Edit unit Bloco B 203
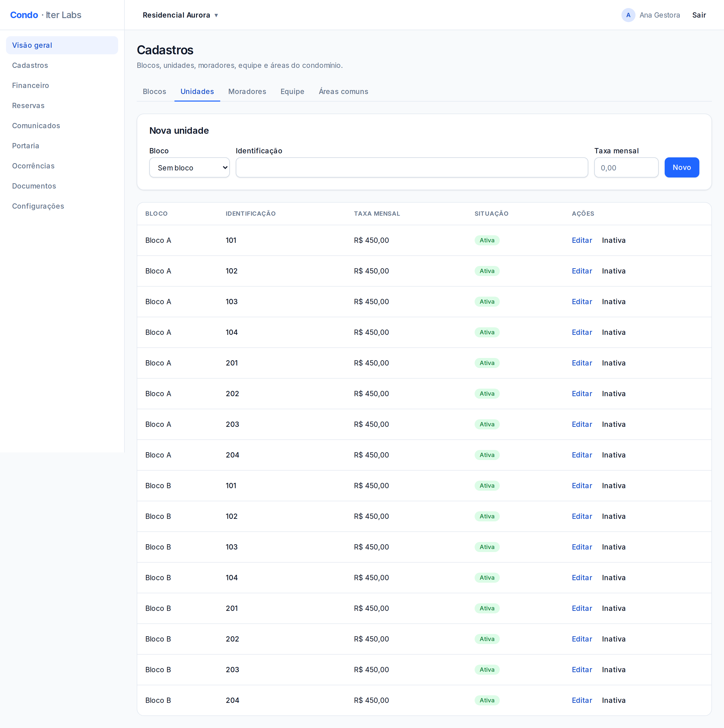Viewport: 724px width, 728px height. click(581, 670)
